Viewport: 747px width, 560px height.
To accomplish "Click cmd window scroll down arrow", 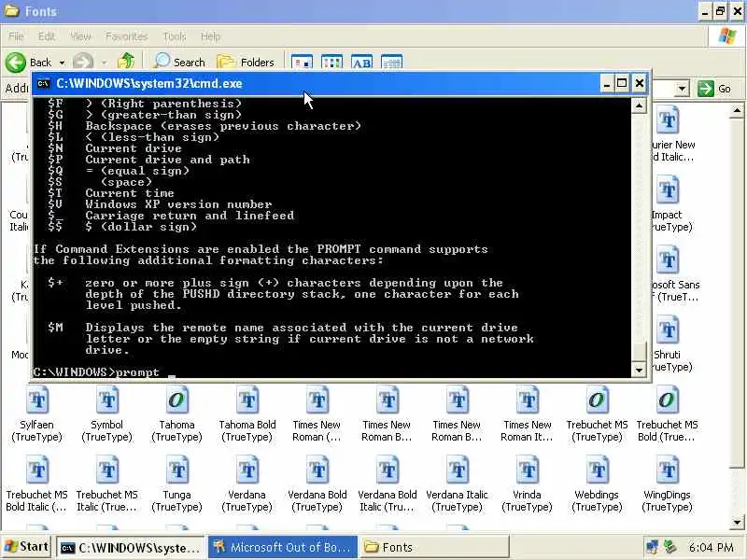I will [x=639, y=370].
